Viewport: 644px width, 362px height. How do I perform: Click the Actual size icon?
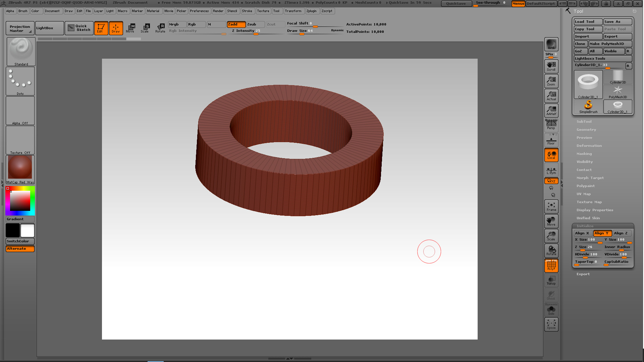click(551, 96)
